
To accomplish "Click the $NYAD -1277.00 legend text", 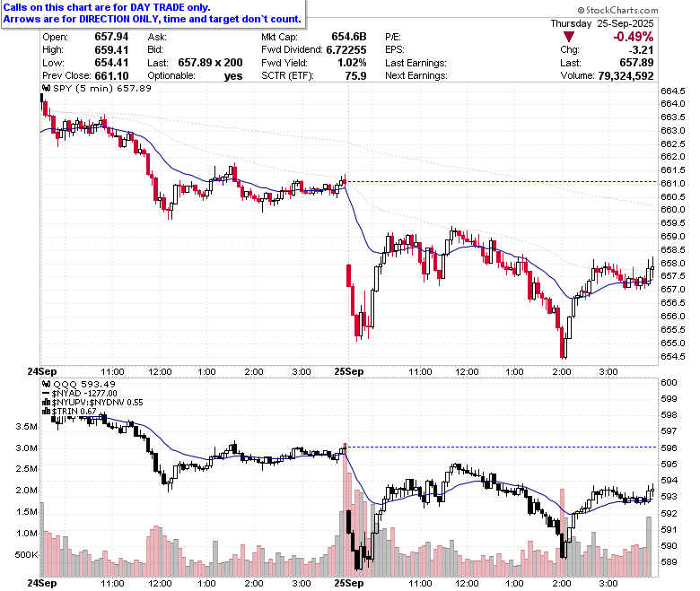I will point(84,394).
